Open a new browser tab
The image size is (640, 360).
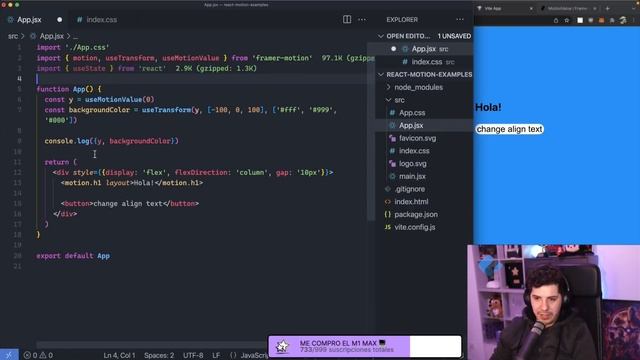(x=607, y=8)
